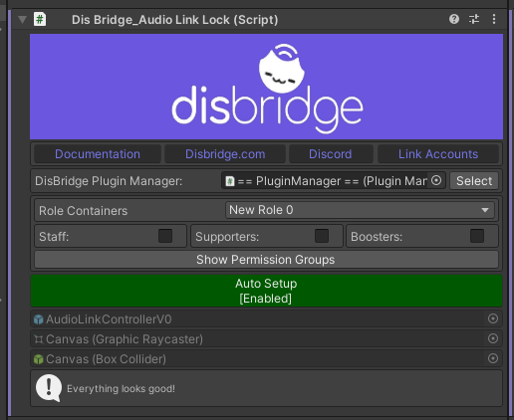
Task: Toggle the Boosters checkbox
Action: pos(477,236)
